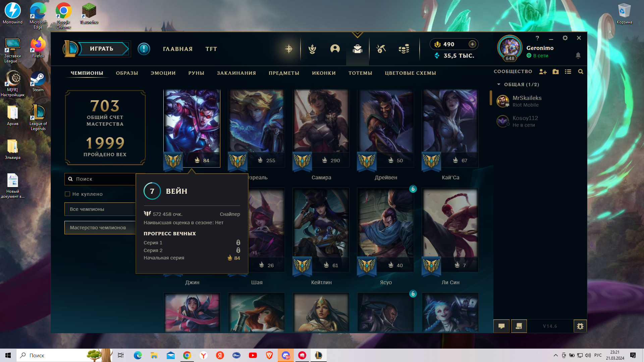Switch to the TFT tab
Image resolution: width=644 pixels, height=362 pixels.
(x=211, y=49)
